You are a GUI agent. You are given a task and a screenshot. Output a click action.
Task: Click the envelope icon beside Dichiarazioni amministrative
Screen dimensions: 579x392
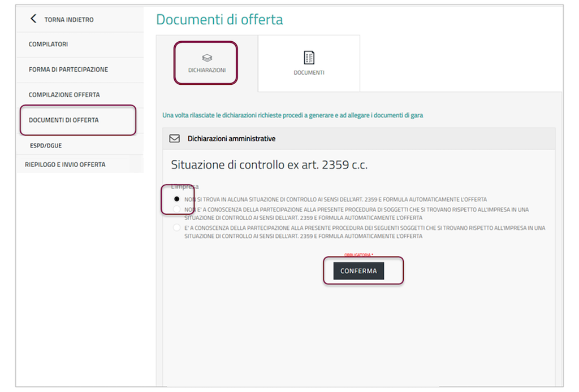tap(175, 138)
